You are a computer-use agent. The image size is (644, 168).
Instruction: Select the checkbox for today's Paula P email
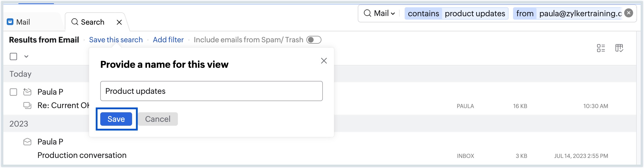pyautogui.click(x=13, y=92)
